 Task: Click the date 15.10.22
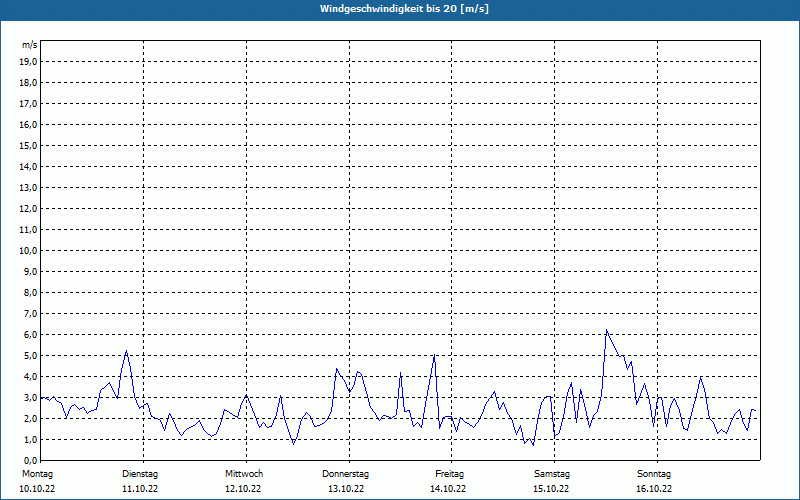pos(551,489)
